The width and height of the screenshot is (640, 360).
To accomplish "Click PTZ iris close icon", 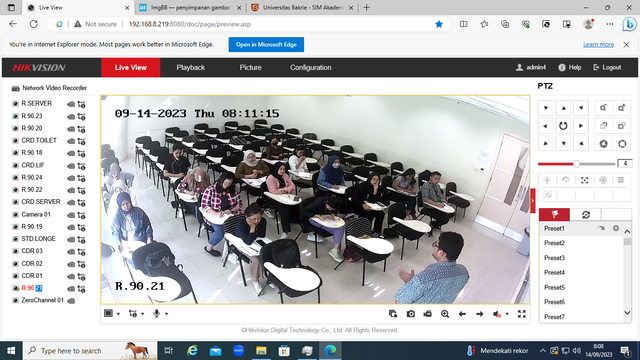I will [x=603, y=144].
